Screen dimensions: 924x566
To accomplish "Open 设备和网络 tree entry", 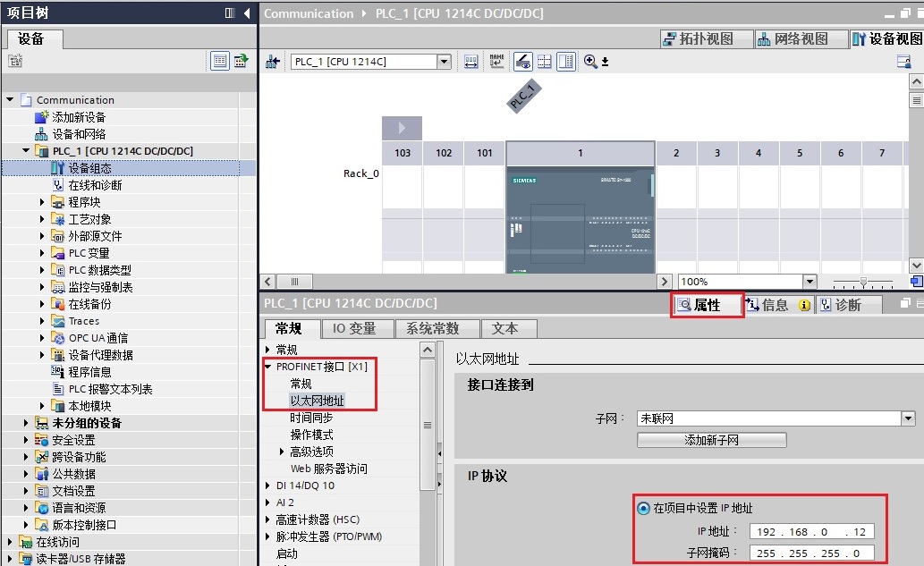I will [79, 134].
